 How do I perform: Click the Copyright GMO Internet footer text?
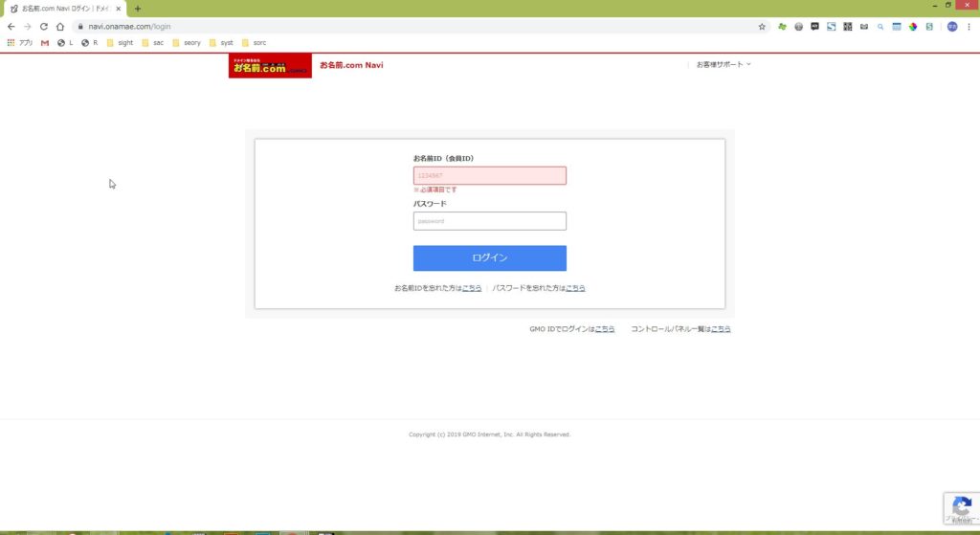click(489, 435)
